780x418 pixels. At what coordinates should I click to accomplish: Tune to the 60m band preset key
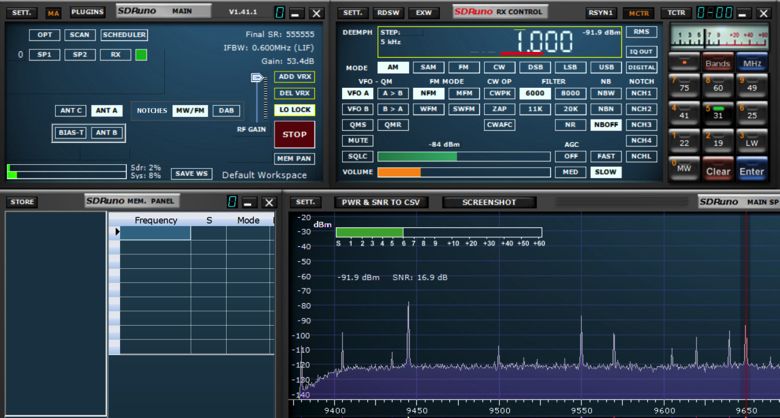718,85
